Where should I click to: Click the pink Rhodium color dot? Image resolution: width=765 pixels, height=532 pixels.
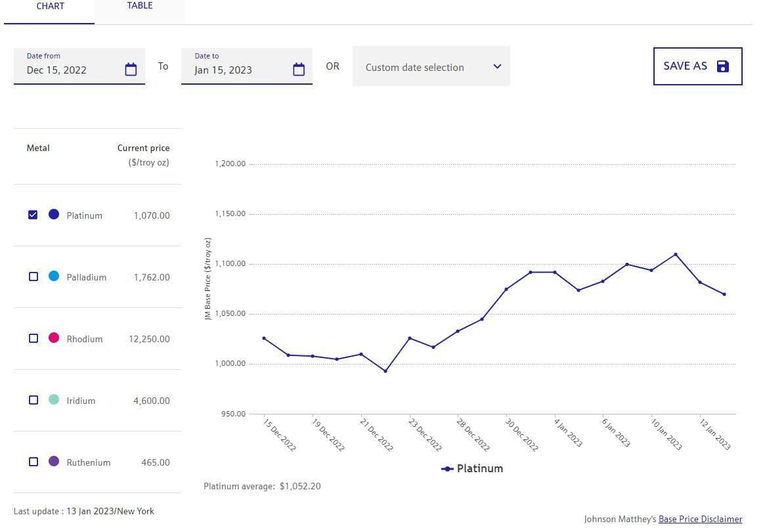click(54, 338)
